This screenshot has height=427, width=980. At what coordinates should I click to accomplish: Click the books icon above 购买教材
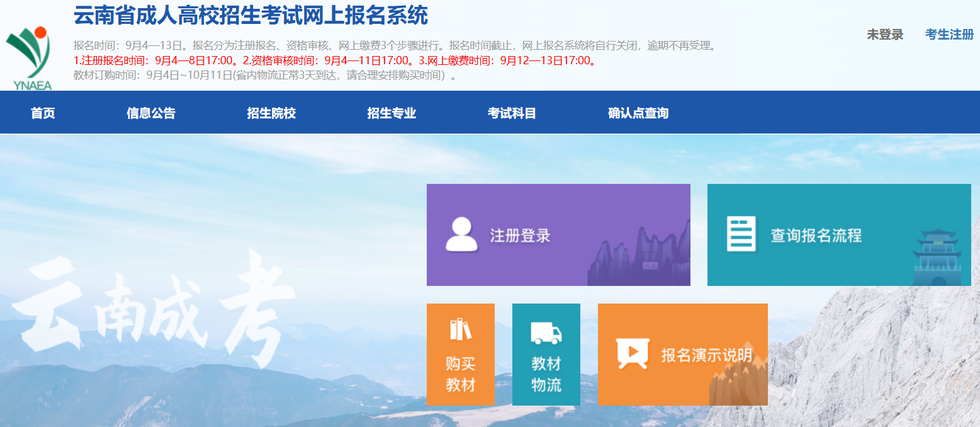tap(460, 329)
